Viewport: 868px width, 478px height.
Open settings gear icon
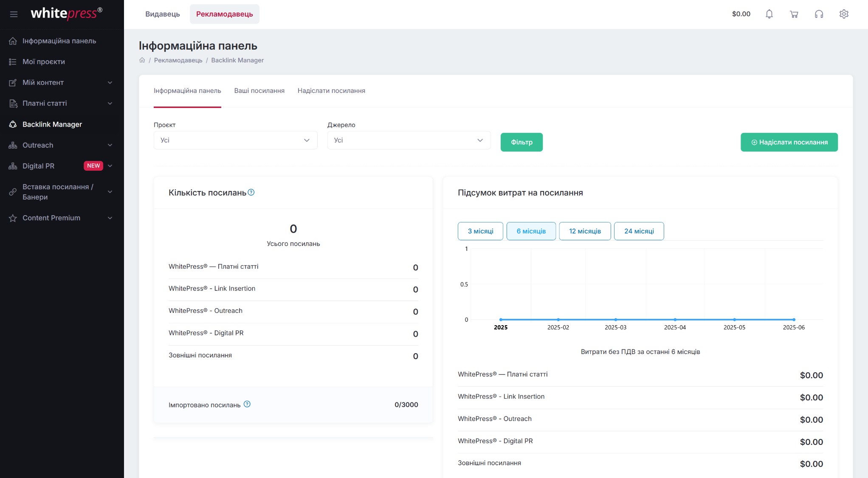844,14
